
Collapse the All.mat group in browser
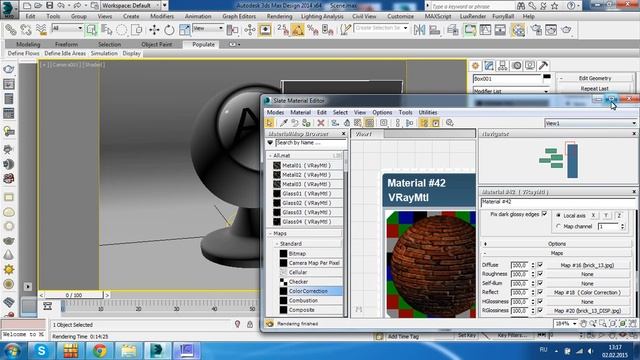pyautogui.click(x=270, y=156)
